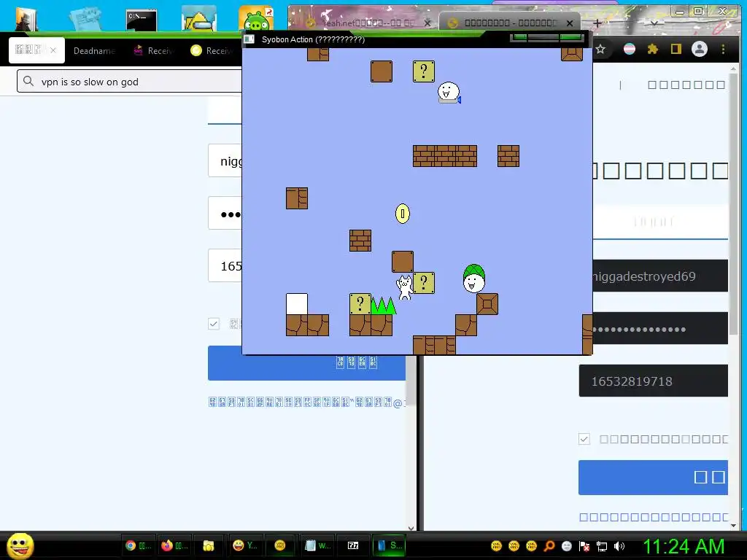The image size is (747, 560).
Task: Open the Syobon taskbar button
Action: 390,545
